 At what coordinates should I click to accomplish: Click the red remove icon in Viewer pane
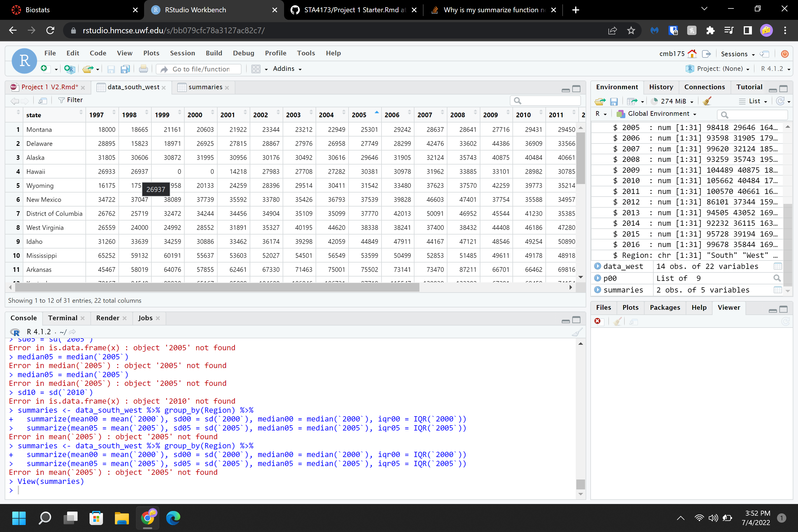[x=598, y=321]
